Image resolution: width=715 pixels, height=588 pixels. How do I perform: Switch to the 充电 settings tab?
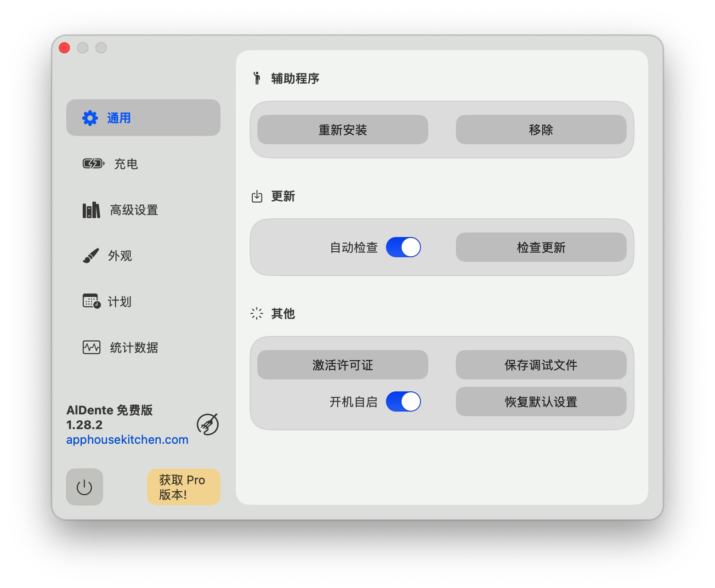pyautogui.click(x=125, y=164)
